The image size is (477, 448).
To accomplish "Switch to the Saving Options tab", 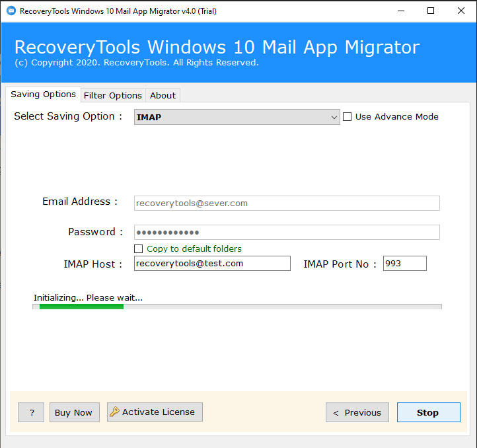I will tap(43, 94).
